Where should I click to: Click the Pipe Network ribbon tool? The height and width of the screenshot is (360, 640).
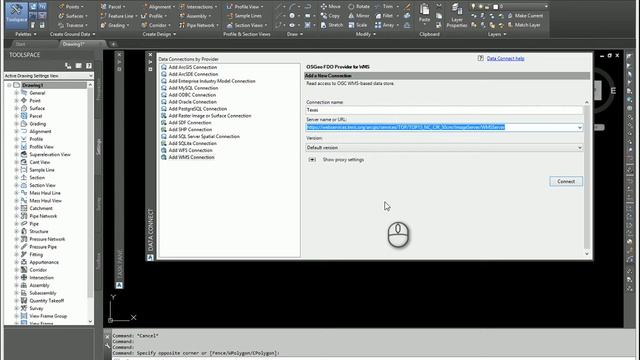coord(198,25)
